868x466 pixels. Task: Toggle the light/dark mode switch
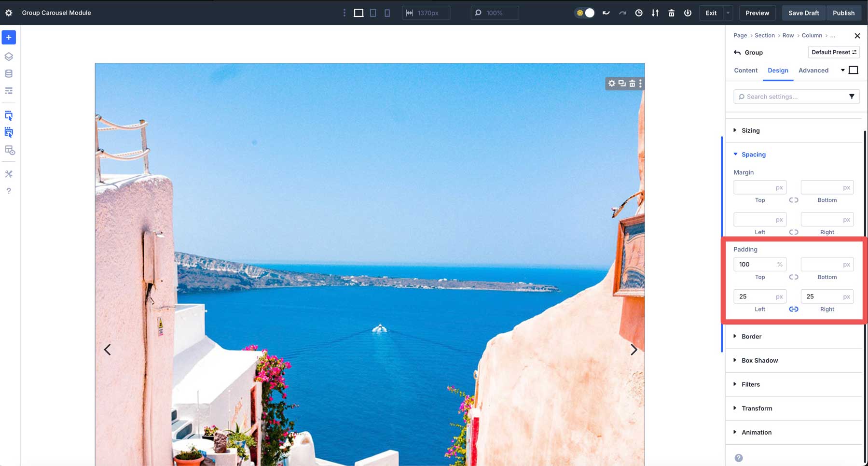(585, 13)
